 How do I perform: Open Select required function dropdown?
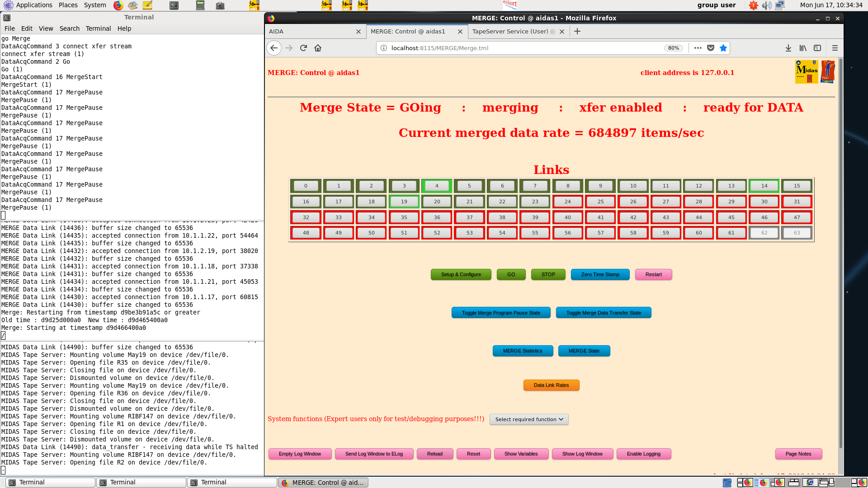(529, 419)
